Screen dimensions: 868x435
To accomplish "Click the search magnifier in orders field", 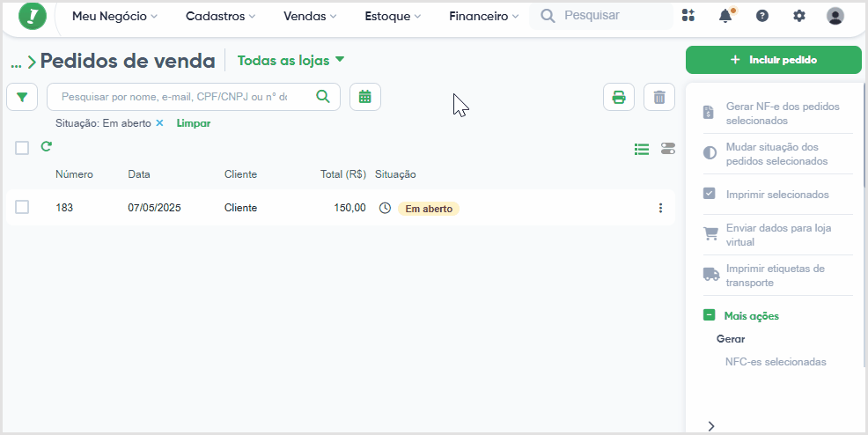I will tap(323, 97).
